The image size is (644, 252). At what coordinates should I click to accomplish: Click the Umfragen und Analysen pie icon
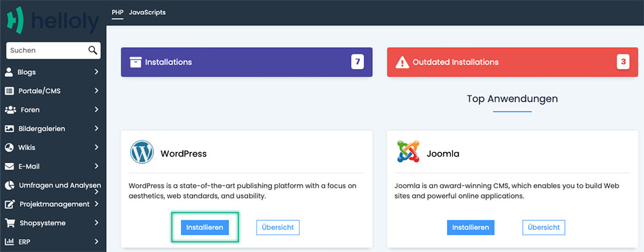pos(10,186)
